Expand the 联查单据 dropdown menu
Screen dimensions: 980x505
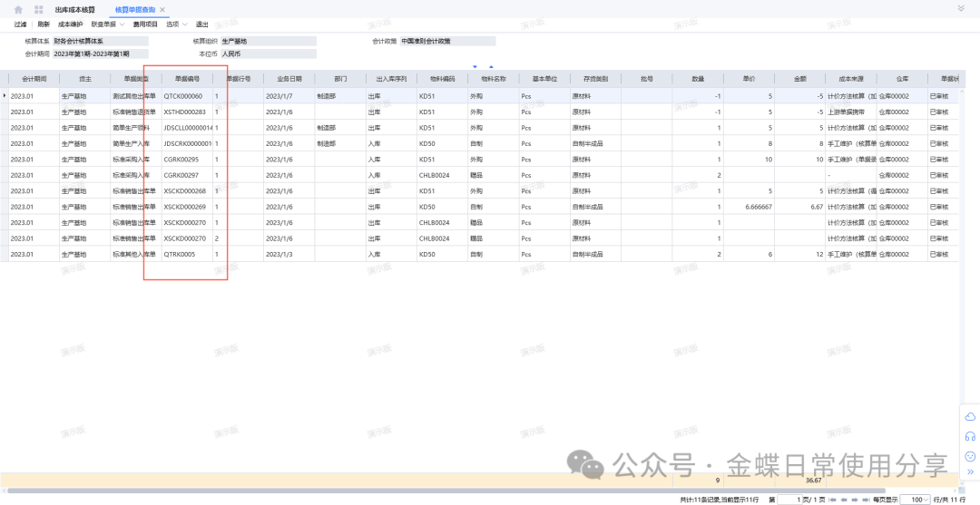click(x=109, y=24)
